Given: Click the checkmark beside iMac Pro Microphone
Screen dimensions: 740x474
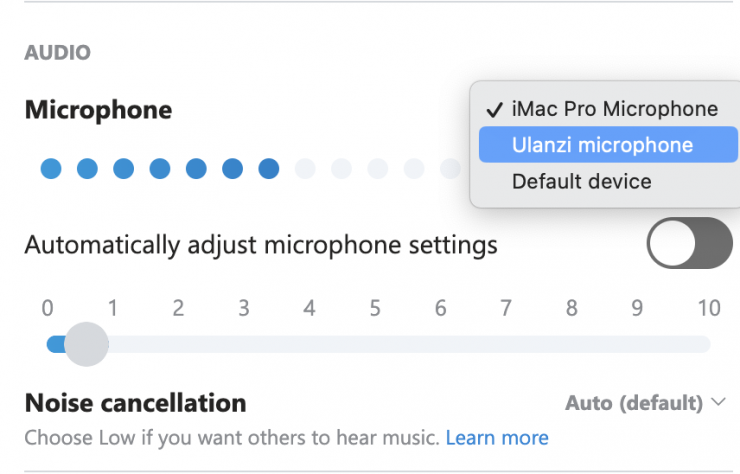Looking at the screenshot, I should 494,109.
